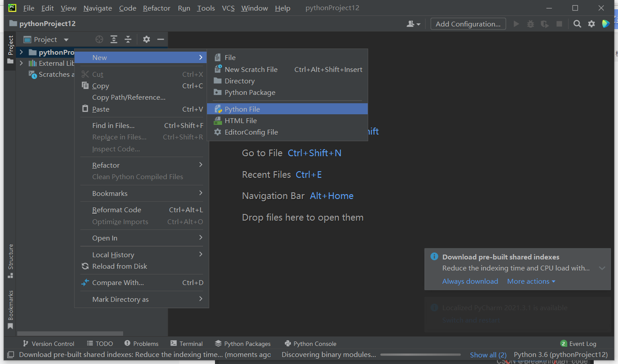Screen dimensions: 618x364
Task: Click background indexing progress bar
Action: 421,355
